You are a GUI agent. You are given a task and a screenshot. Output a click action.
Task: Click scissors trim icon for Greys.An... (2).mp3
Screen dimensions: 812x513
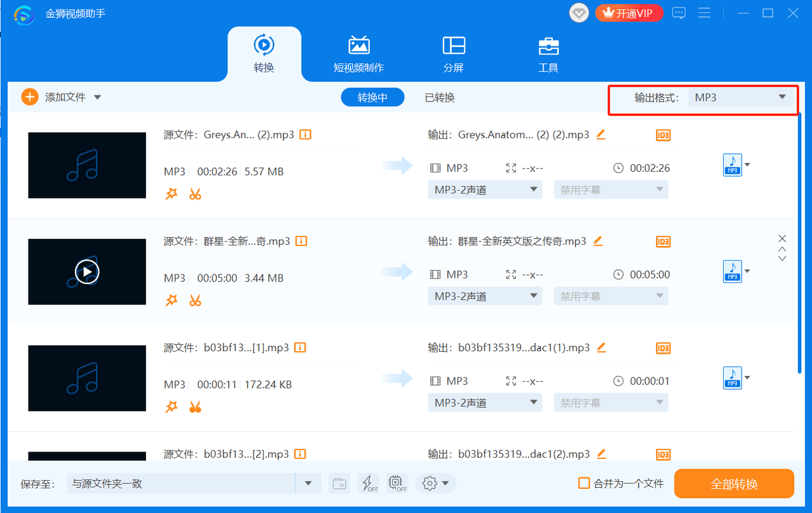(x=195, y=194)
